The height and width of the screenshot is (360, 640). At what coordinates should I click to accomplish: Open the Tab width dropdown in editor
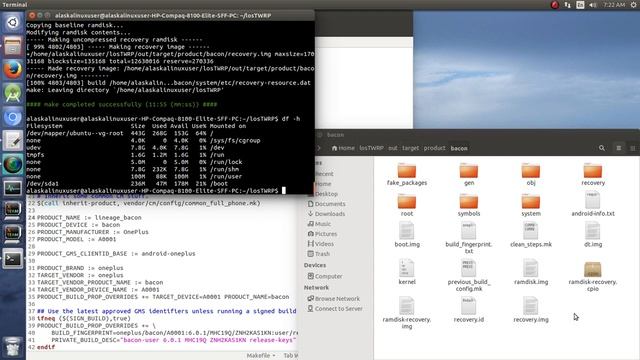point(291,356)
